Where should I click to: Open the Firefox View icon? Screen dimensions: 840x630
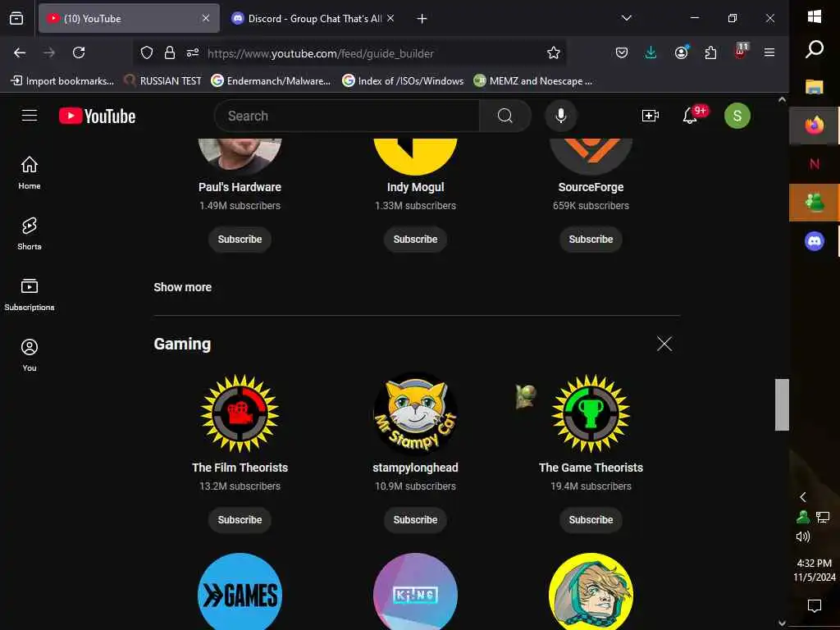point(16,19)
